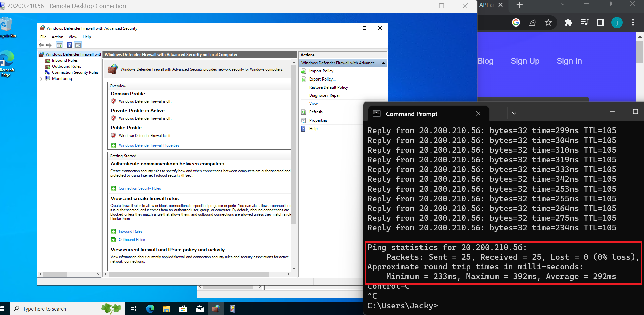
Task: Select Outbound Rules in the tree
Action: click(66, 66)
